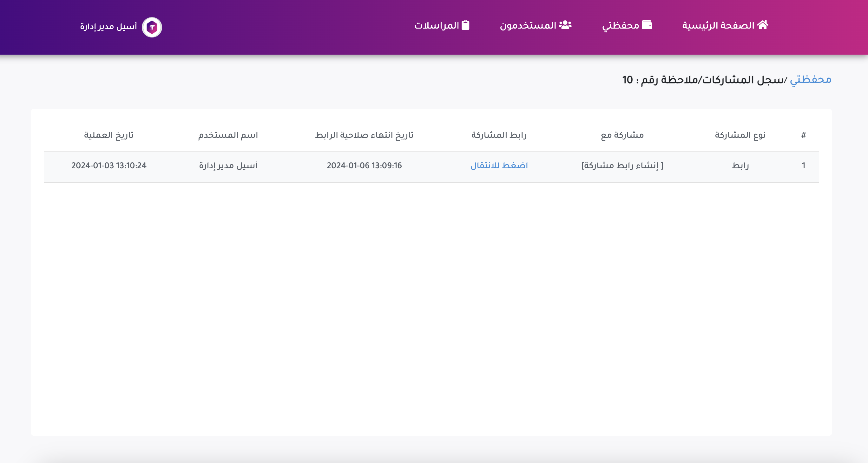Open محفظتي in the navigation bar
The height and width of the screenshot is (463, 868).
620,26
